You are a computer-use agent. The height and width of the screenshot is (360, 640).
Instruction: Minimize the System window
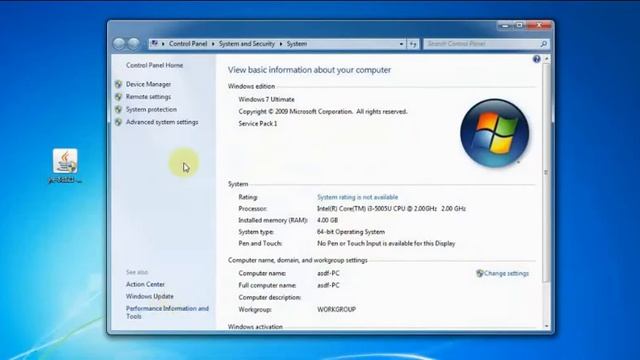pos(504,26)
